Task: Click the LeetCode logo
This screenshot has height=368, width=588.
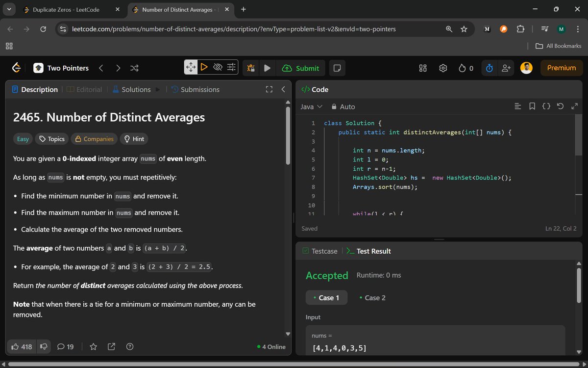Action: (x=17, y=68)
